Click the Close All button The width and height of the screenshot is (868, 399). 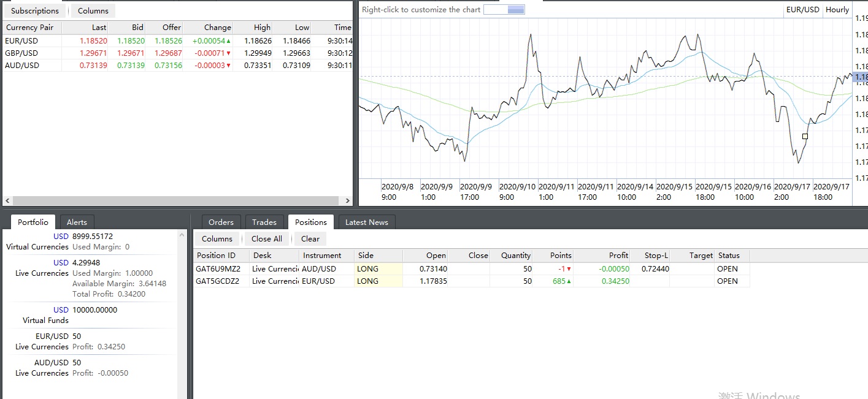point(267,239)
